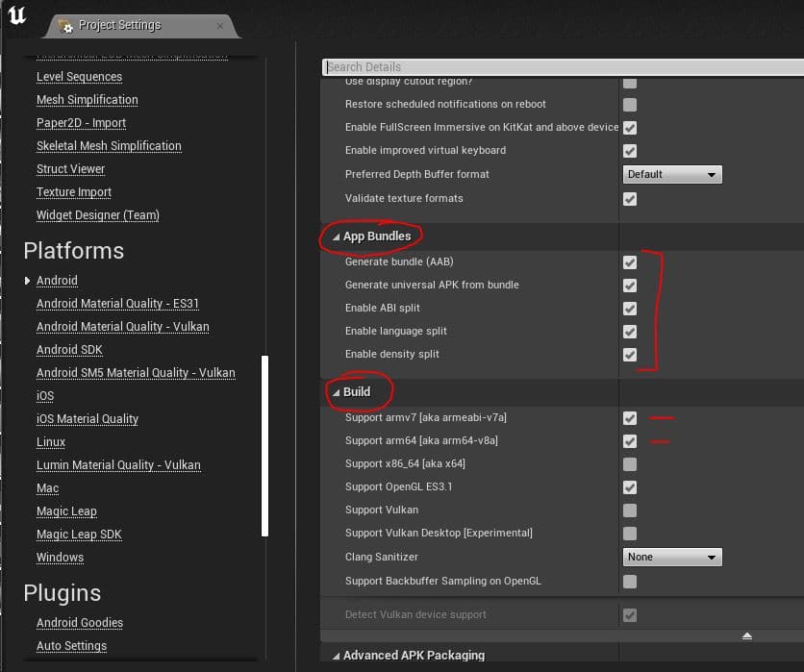Enable Support x86_64 checkbox
Screen dimensions: 804x672
630,464
